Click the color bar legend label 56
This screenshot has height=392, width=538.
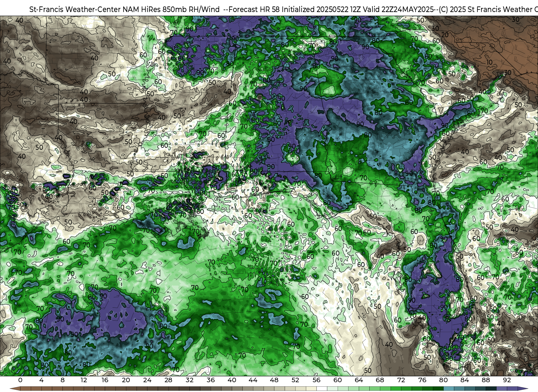pyautogui.click(x=316, y=380)
